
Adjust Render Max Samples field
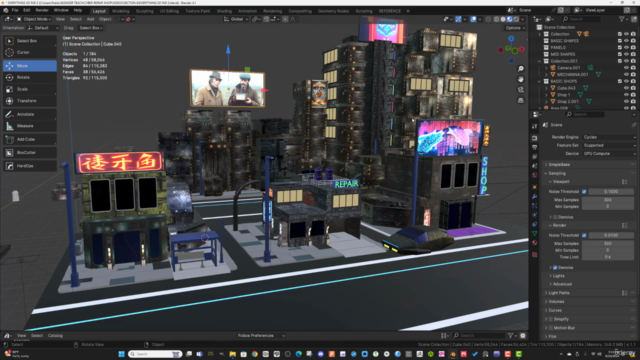point(608,244)
